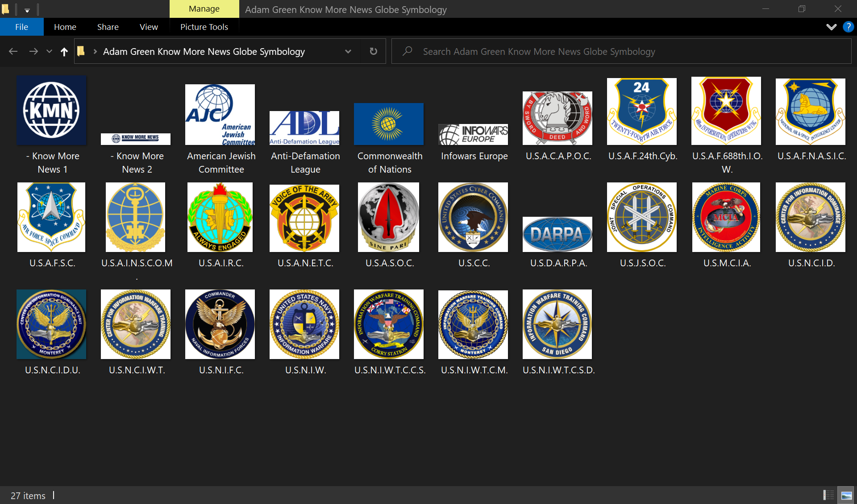Select the U.S.N.I.W.T.C.S.D. San Diego seal
The image size is (857, 504).
point(557,324)
